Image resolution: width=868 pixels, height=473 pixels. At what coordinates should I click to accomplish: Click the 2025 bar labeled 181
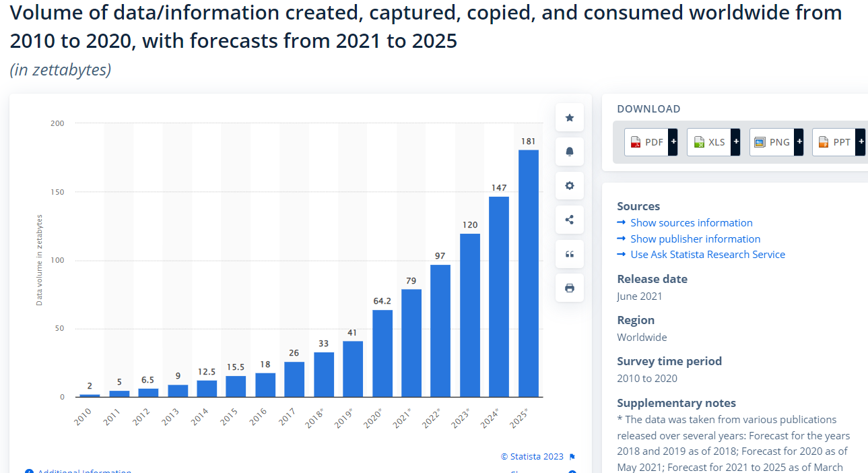529,273
